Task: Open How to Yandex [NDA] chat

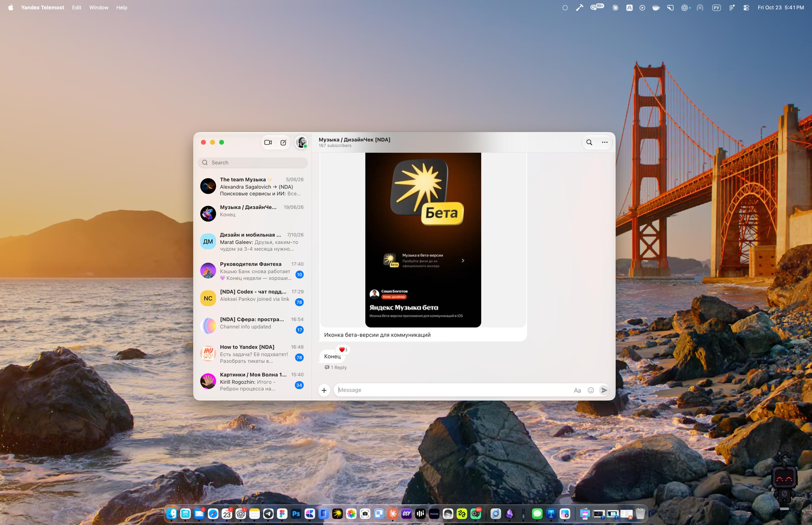Action: pos(252,354)
